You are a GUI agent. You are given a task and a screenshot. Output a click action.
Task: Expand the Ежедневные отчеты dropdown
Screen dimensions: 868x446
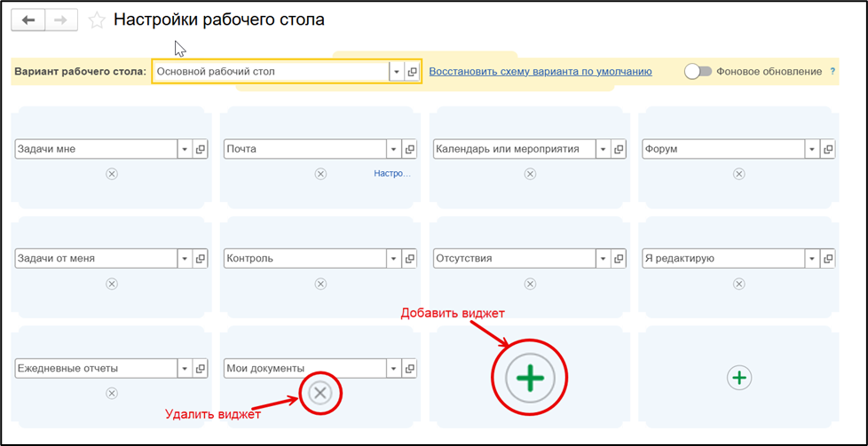(185, 368)
